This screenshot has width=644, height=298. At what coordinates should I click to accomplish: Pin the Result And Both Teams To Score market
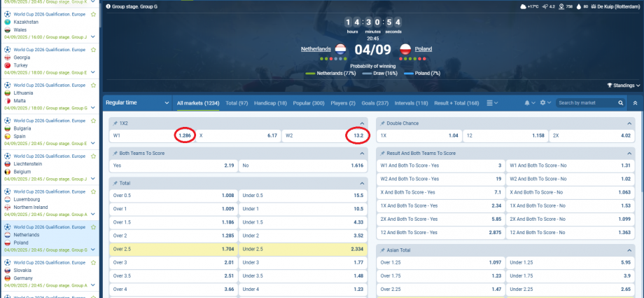pos(383,154)
